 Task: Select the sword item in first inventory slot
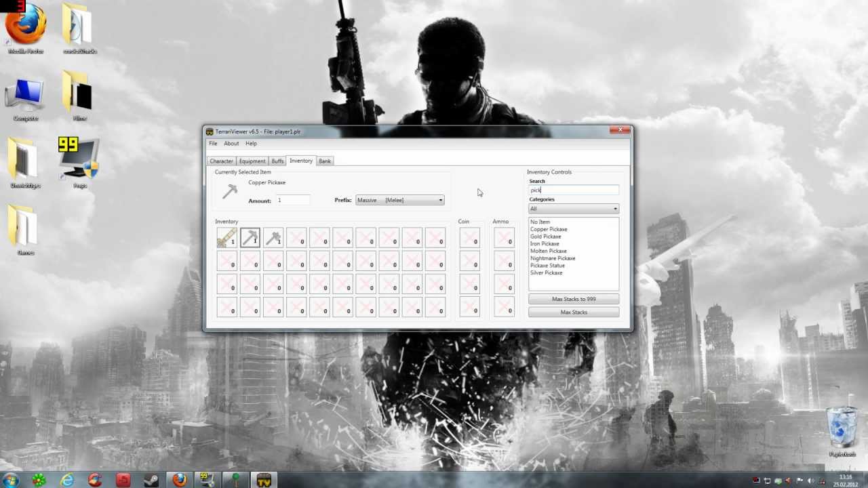coord(226,238)
